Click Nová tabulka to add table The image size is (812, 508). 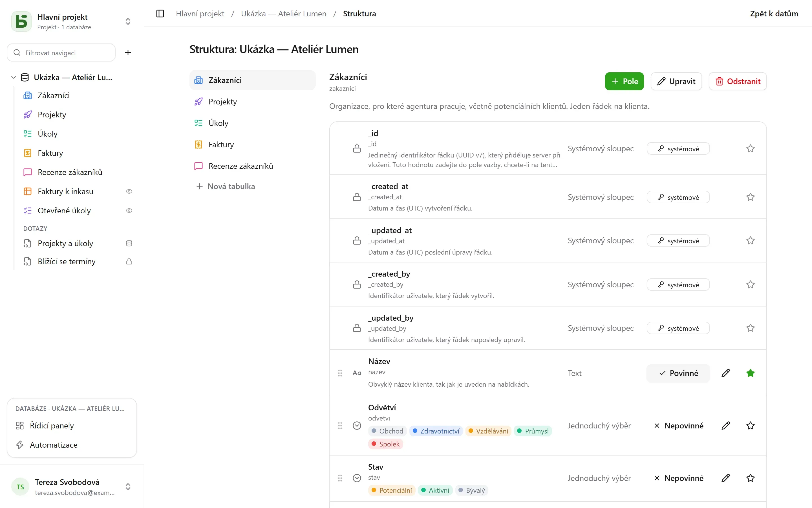coord(226,187)
